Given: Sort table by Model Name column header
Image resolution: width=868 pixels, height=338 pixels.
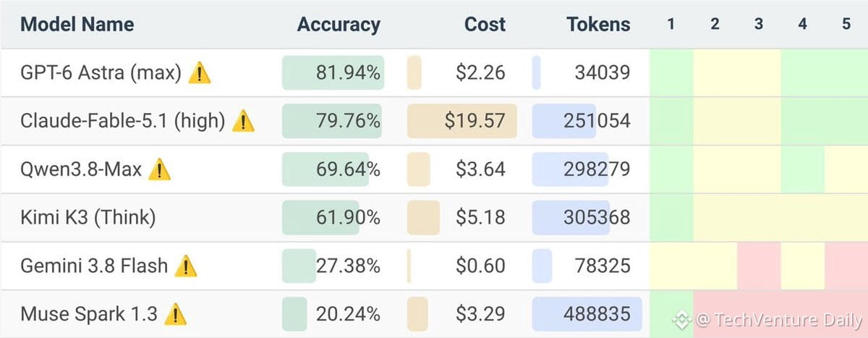Looking at the screenshot, I should (x=77, y=24).
